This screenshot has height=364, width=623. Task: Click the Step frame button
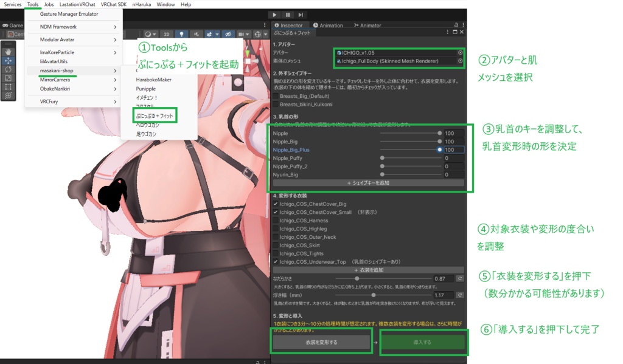point(301,15)
